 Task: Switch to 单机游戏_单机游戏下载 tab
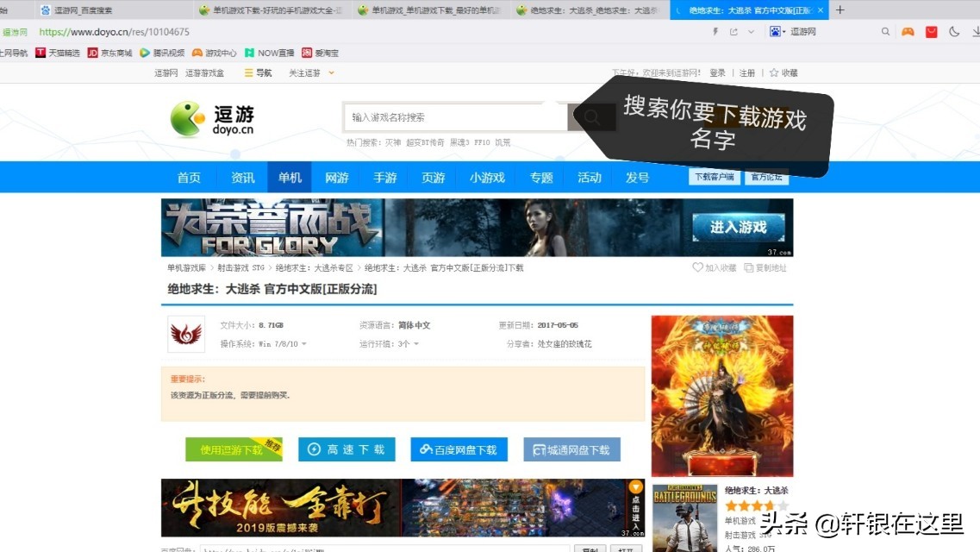click(429, 10)
